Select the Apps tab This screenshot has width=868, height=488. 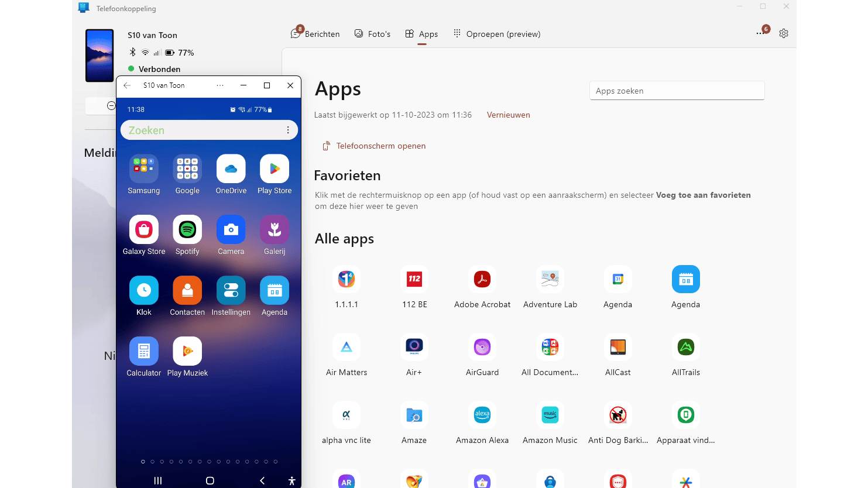[422, 34]
